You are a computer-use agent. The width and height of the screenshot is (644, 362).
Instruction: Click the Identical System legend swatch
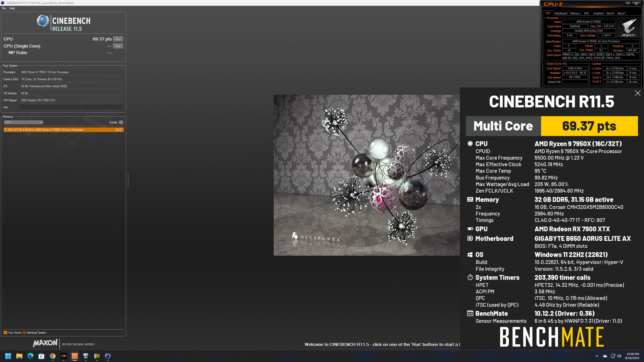click(x=24, y=333)
